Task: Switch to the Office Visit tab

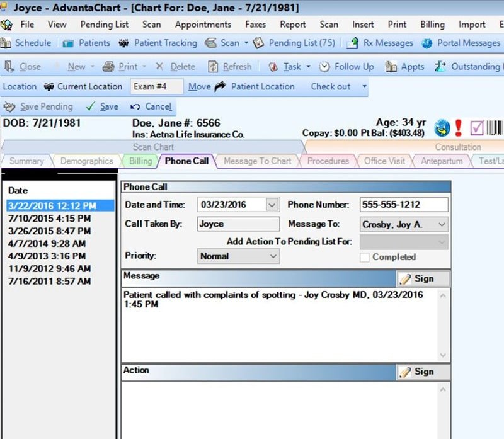Action: coord(384,161)
